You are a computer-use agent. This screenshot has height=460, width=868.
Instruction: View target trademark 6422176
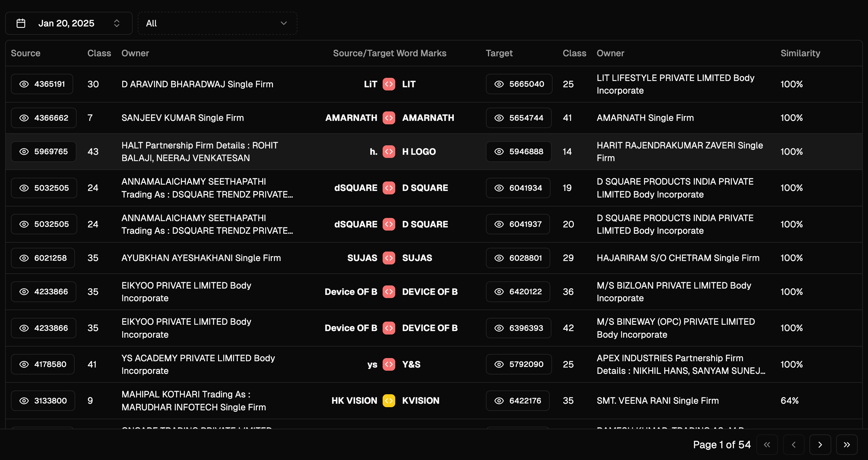[518, 401]
